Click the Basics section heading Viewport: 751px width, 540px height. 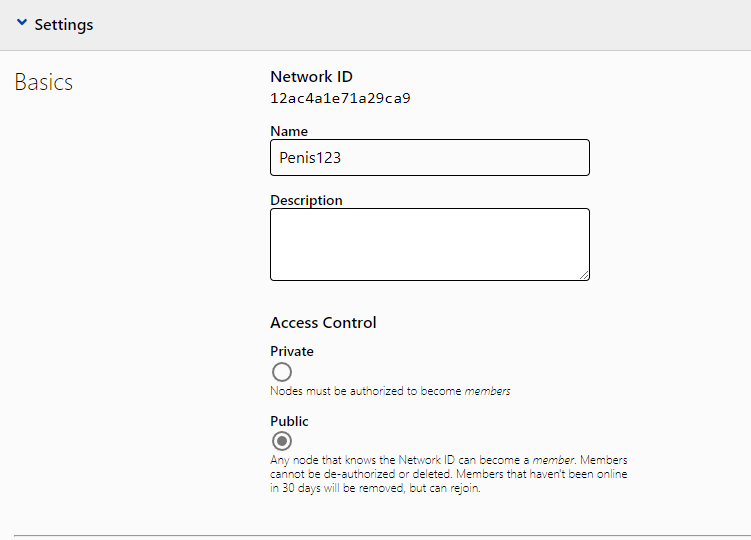tap(44, 82)
